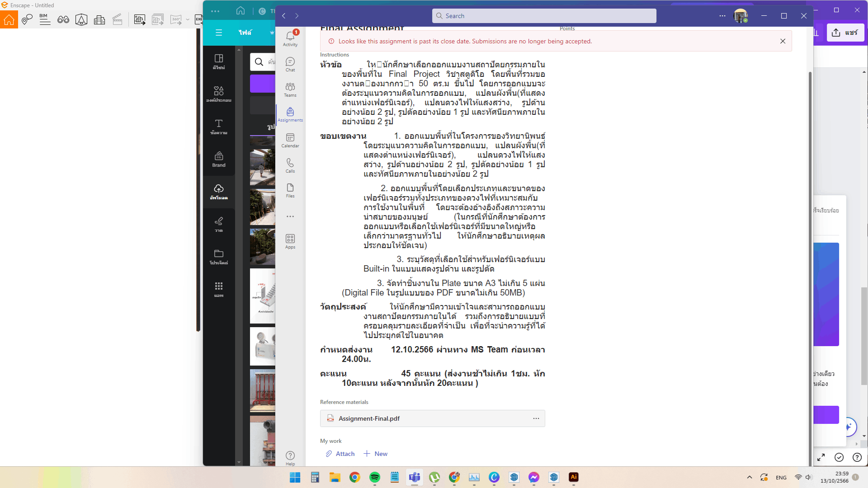Show more apps ellipsis in Teams sidebar
This screenshot has height=488, width=868.
tap(290, 216)
